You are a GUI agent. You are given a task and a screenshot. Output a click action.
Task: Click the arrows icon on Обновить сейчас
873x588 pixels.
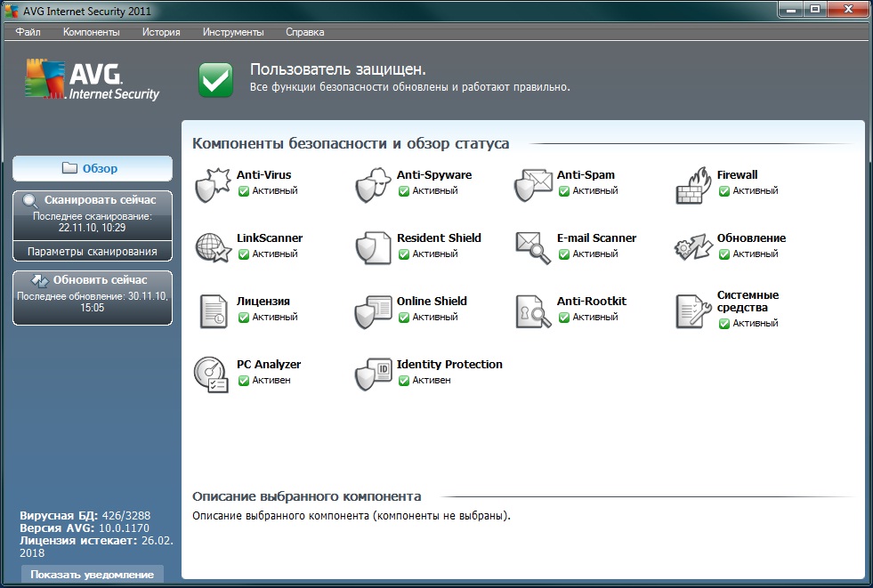[x=39, y=281]
